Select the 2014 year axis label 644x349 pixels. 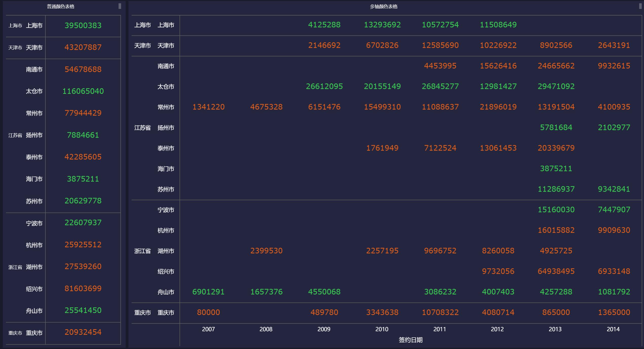pyautogui.click(x=613, y=329)
